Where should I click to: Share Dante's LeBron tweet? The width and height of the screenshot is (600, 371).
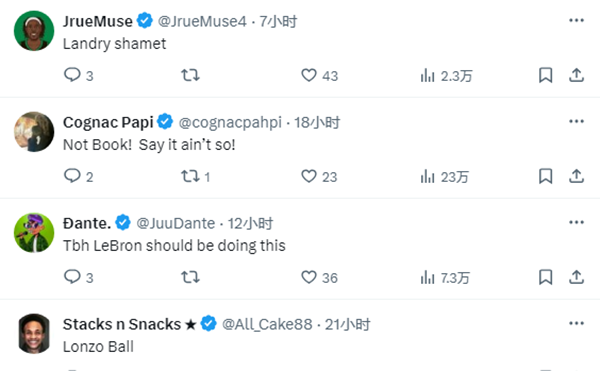(x=576, y=277)
